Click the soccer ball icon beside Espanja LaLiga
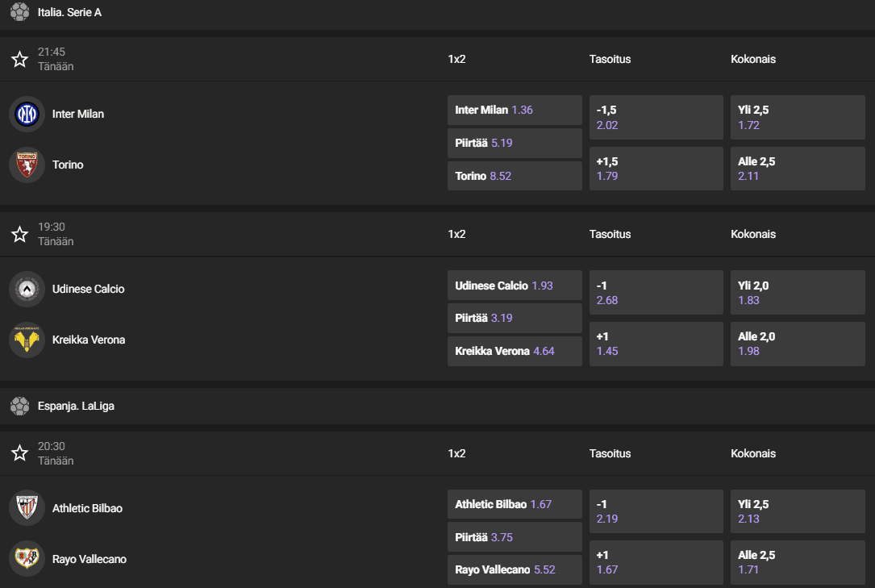Image resolution: width=875 pixels, height=588 pixels. point(19,406)
